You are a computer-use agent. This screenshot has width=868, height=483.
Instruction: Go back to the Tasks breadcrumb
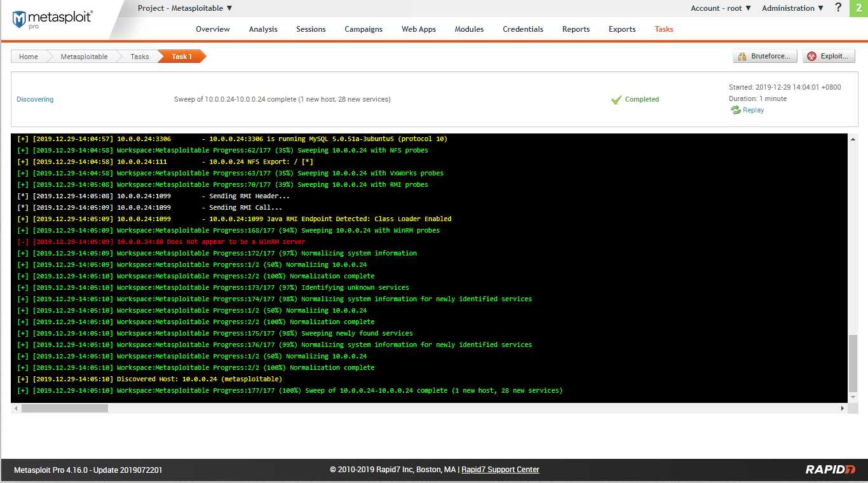pyautogui.click(x=140, y=57)
